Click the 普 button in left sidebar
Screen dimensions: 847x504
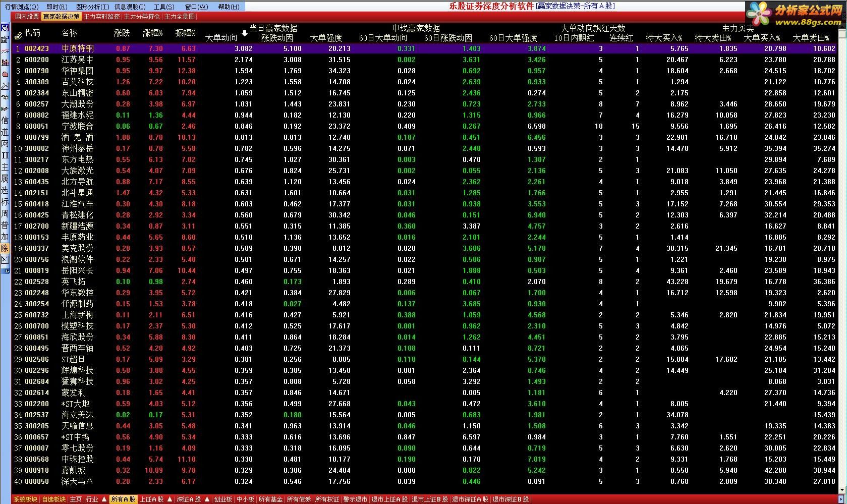coord(5,225)
